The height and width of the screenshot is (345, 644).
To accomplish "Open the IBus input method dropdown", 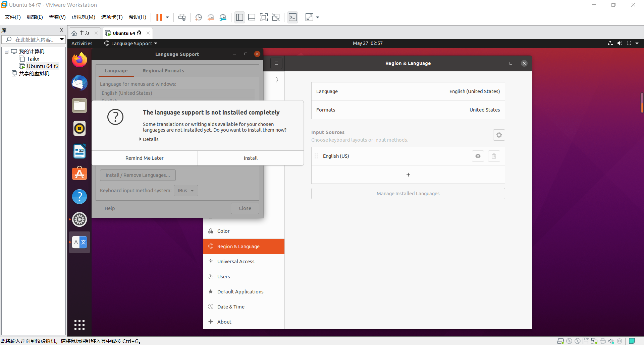I will 185,191.
